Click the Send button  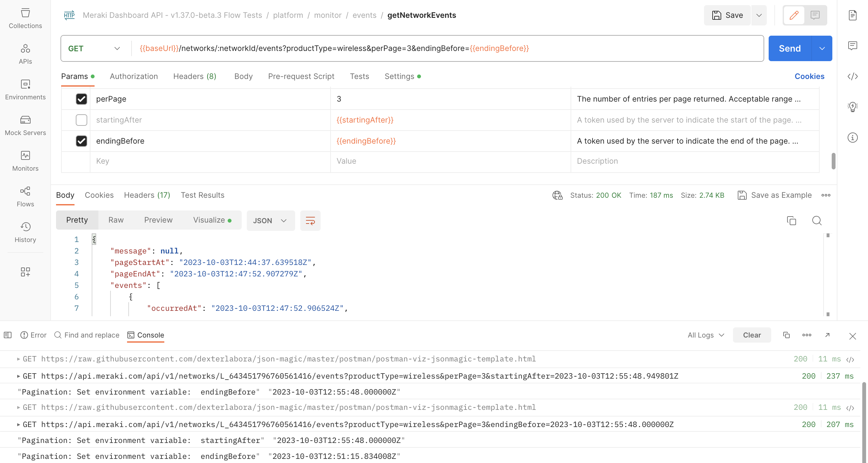[x=789, y=48]
